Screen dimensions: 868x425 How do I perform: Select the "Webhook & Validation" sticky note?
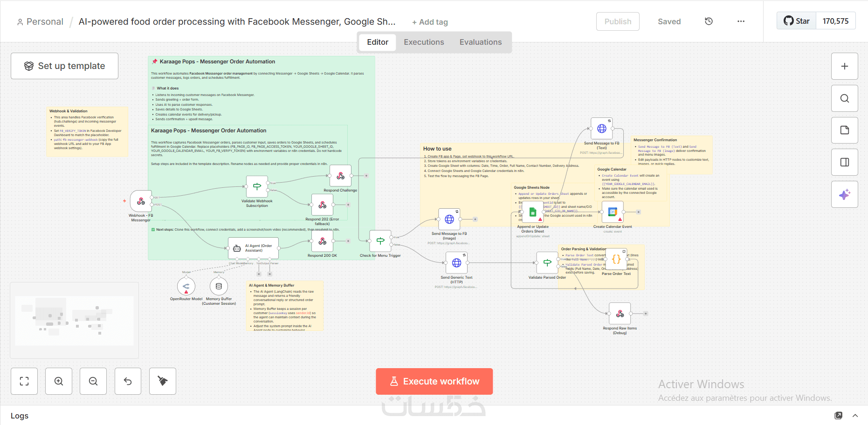[88, 131]
